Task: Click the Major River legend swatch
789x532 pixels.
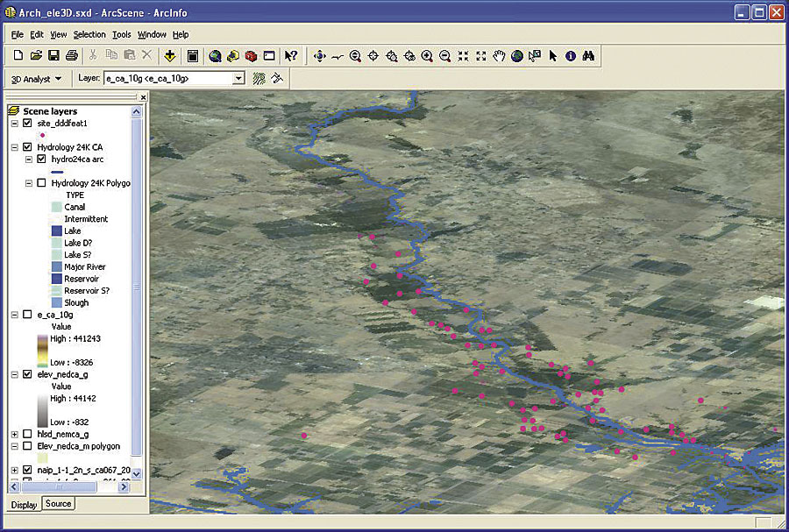Action: coord(56,267)
